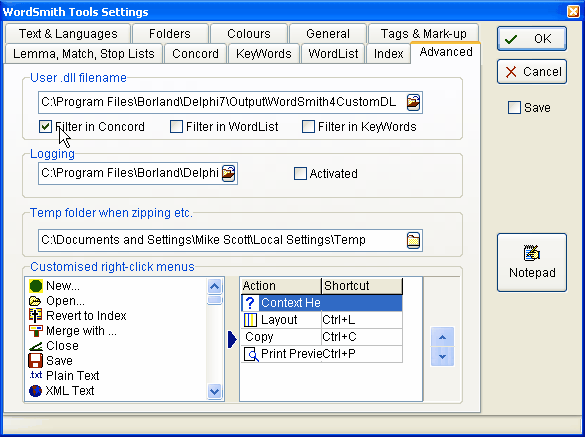Screen dimensions: 585x437
Task: Uncheck Filter in Concord
Action: (45, 127)
